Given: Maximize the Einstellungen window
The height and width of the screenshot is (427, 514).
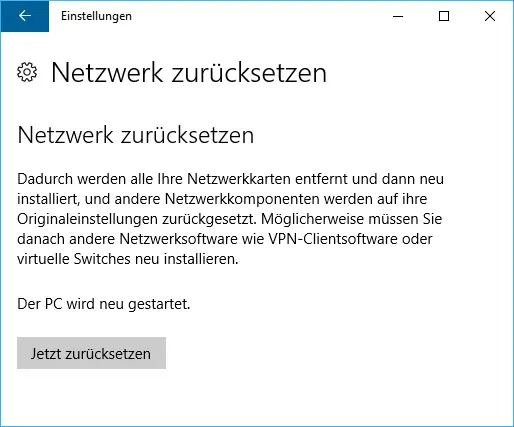Looking at the screenshot, I should [x=444, y=16].
